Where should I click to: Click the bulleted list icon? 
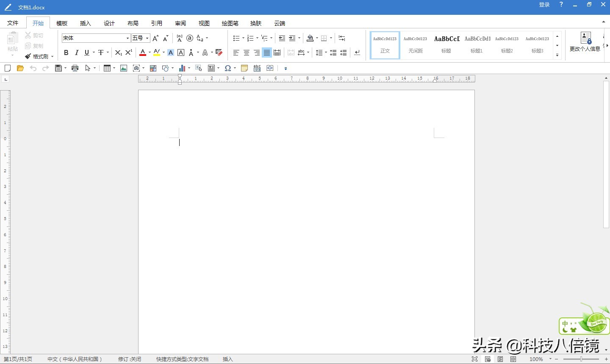click(236, 38)
